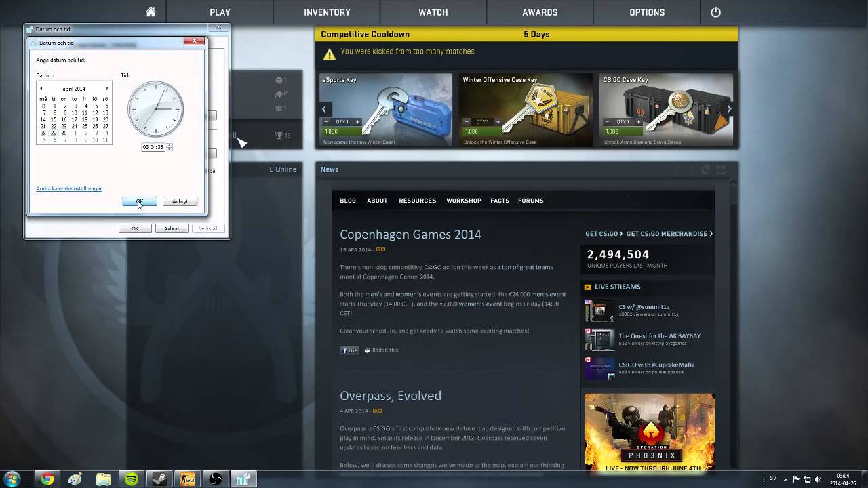The width and height of the screenshot is (868, 488).
Task: Click Avbryt in inner date dialog
Action: click(x=180, y=201)
